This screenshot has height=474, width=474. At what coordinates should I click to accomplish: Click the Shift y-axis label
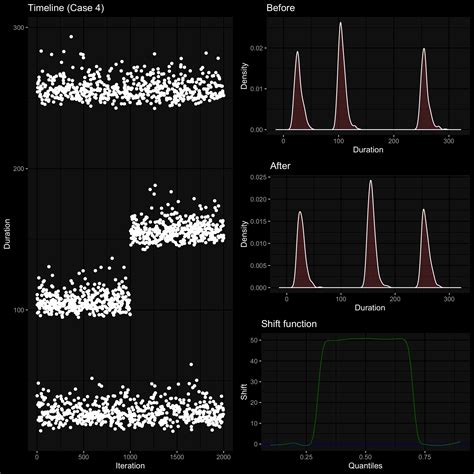pos(244,392)
